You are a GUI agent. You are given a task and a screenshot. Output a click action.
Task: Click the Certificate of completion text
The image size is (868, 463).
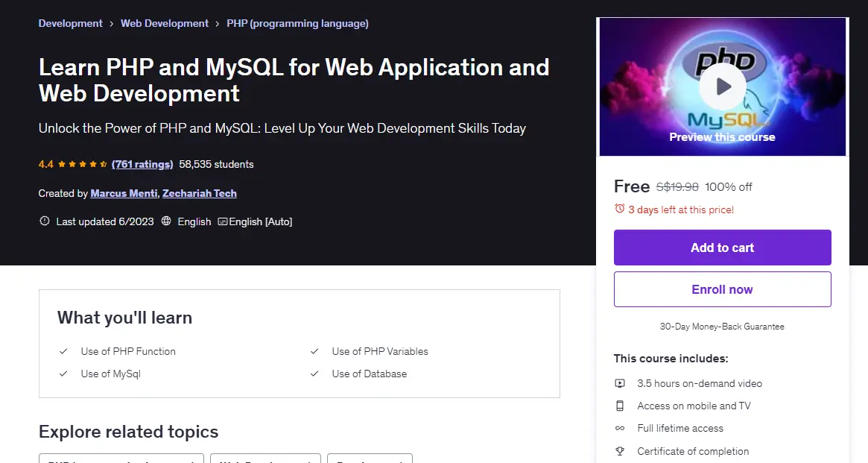click(693, 451)
